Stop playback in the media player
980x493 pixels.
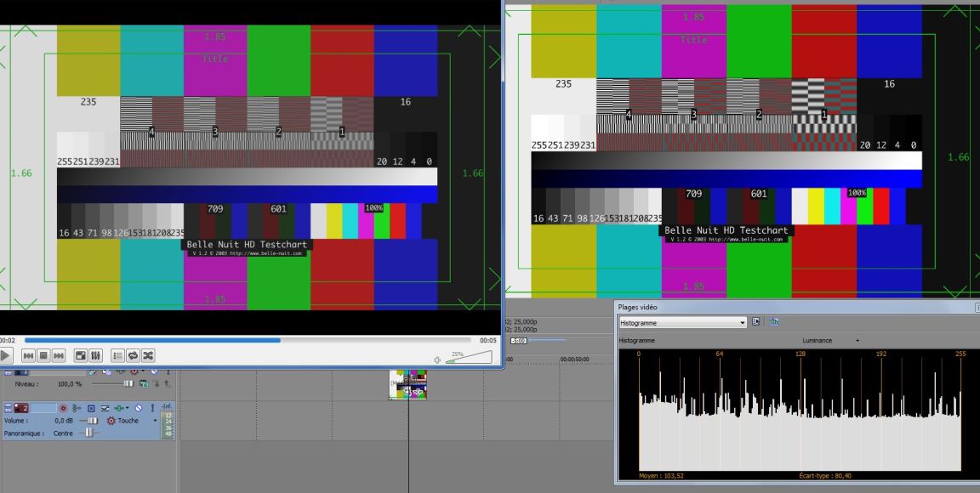click(43, 355)
